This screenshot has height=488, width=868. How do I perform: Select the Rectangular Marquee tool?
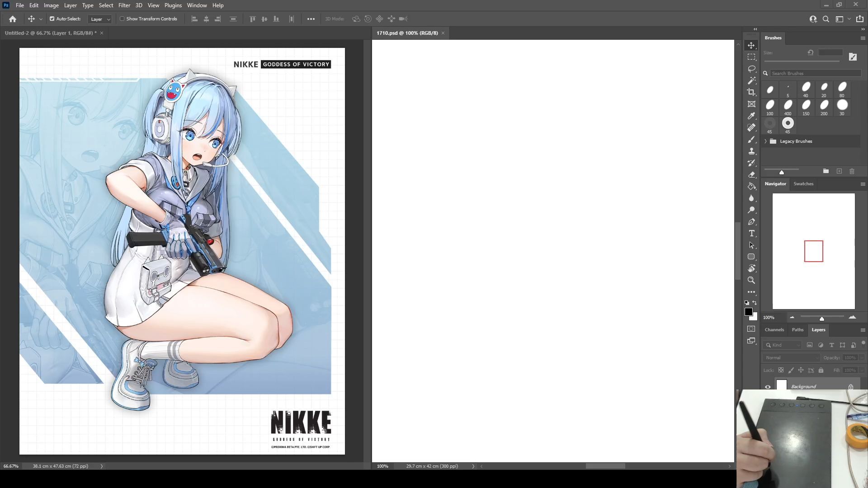tap(751, 57)
